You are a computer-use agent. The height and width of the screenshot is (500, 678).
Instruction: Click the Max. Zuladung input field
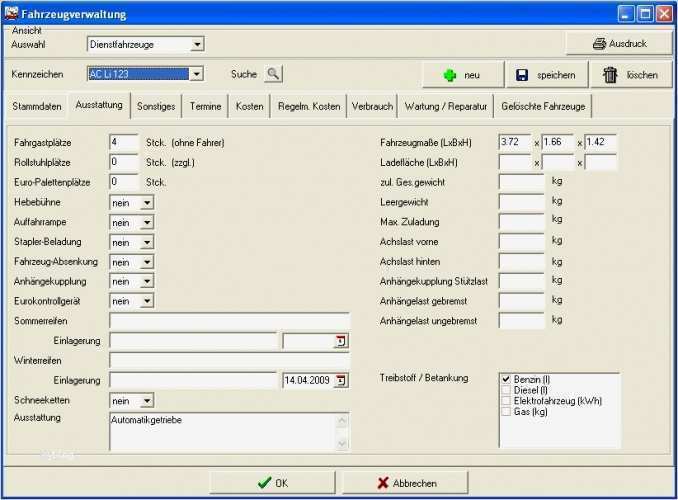[x=522, y=221]
